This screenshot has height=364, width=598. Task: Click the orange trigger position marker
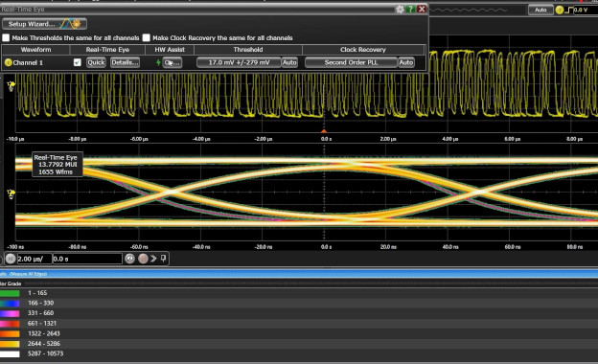tap(324, 130)
